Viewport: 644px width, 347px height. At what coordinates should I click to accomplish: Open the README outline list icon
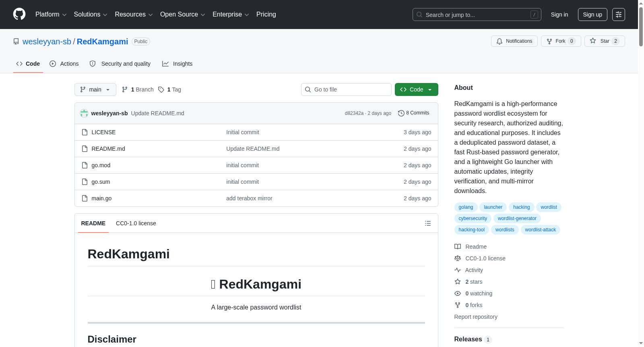click(x=428, y=223)
